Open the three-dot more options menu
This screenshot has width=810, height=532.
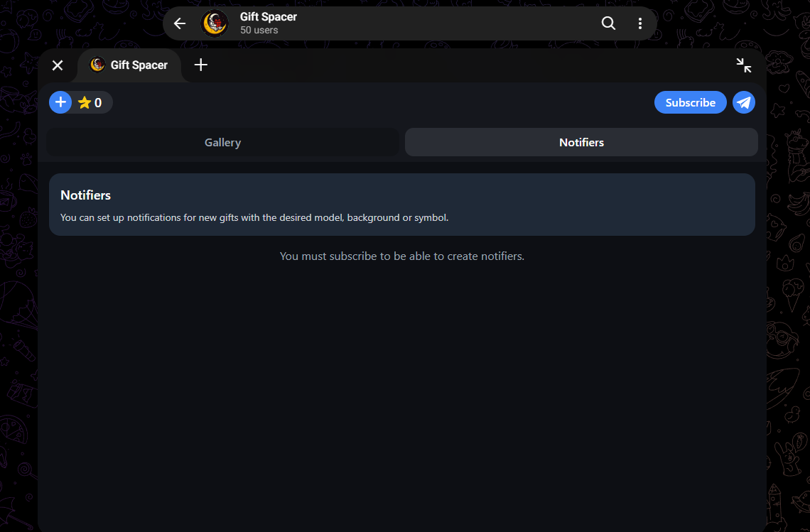click(x=640, y=23)
